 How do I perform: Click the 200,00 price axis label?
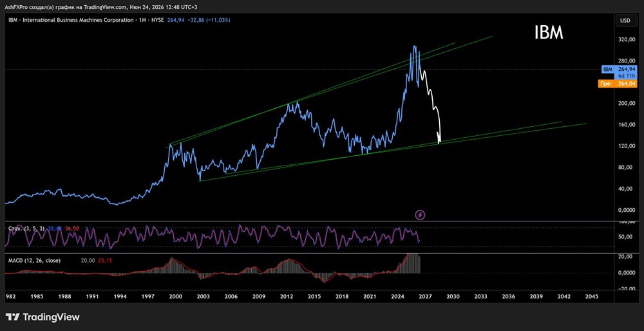(x=627, y=104)
